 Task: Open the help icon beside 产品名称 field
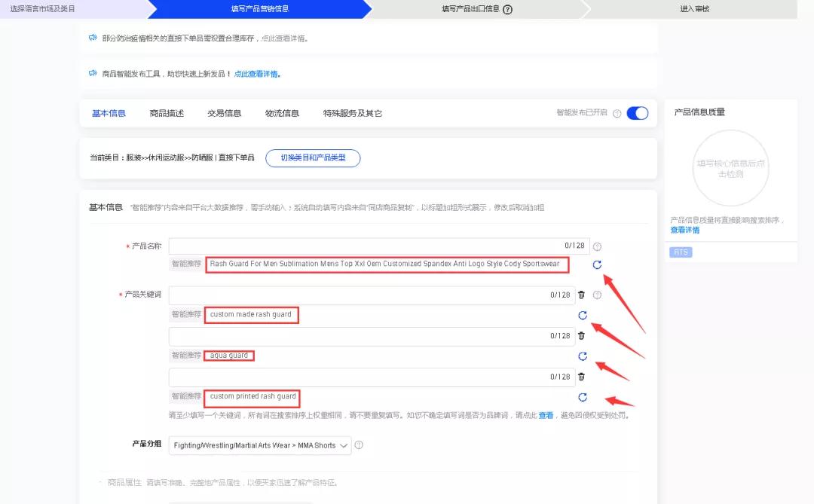coord(598,246)
